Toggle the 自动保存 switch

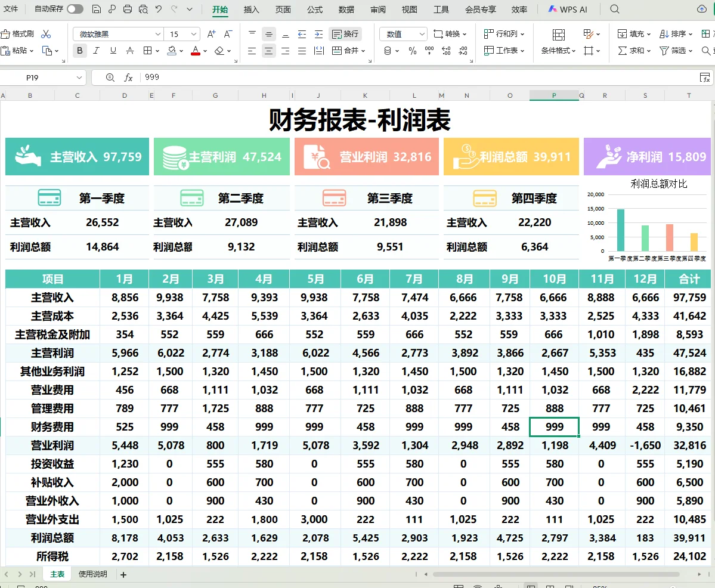pyautogui.click(x=75, y=9)
